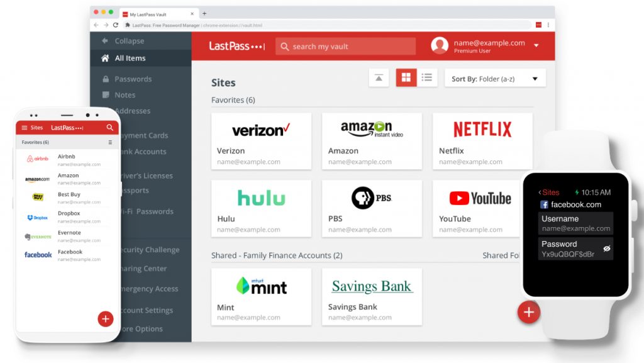Tap the phone's search magnifier icon

[x=110, y=128]
